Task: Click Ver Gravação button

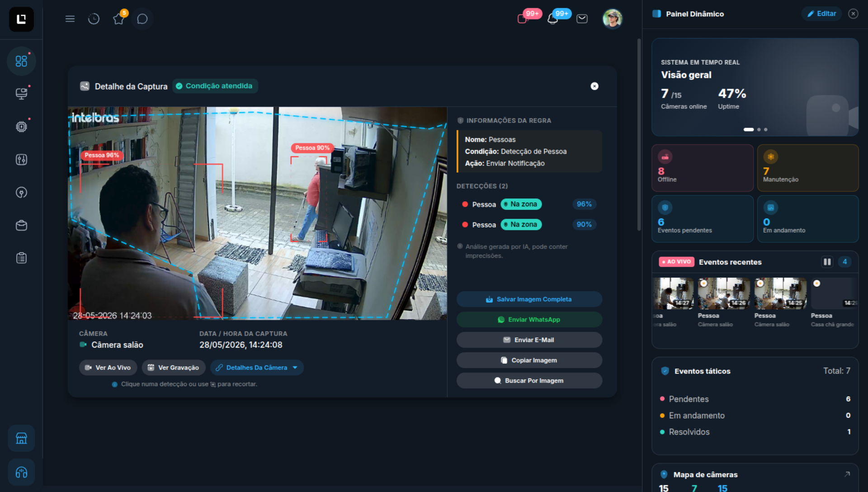Action: [174, 368]
